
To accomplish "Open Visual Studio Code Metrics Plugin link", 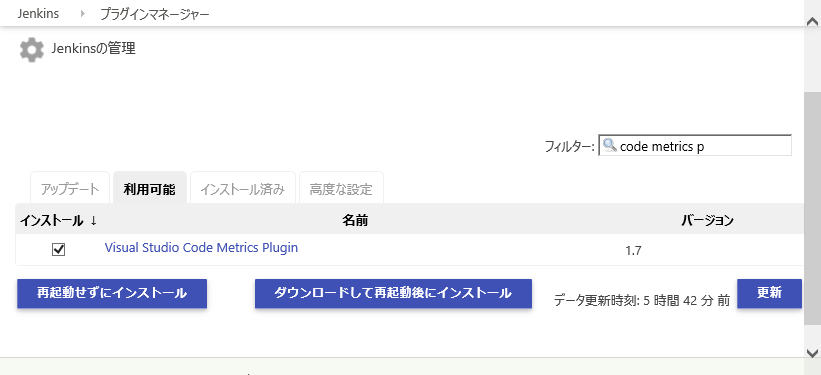I will (201, 247).
